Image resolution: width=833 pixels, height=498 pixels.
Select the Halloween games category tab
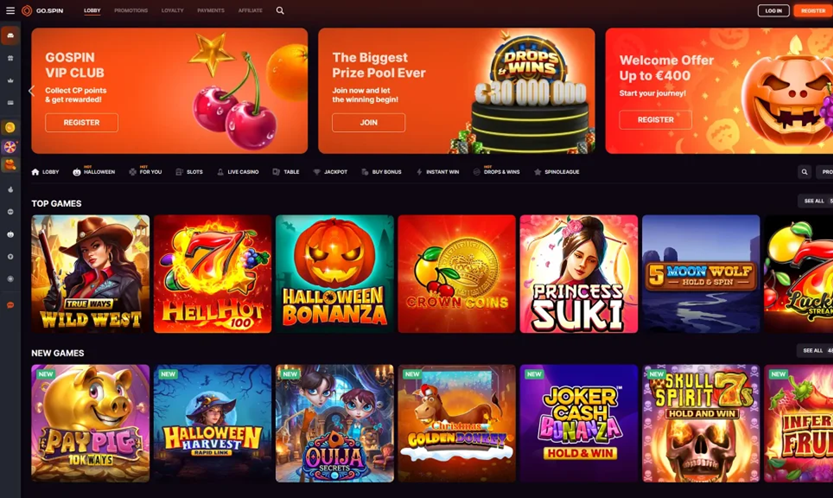pos(94,172)
